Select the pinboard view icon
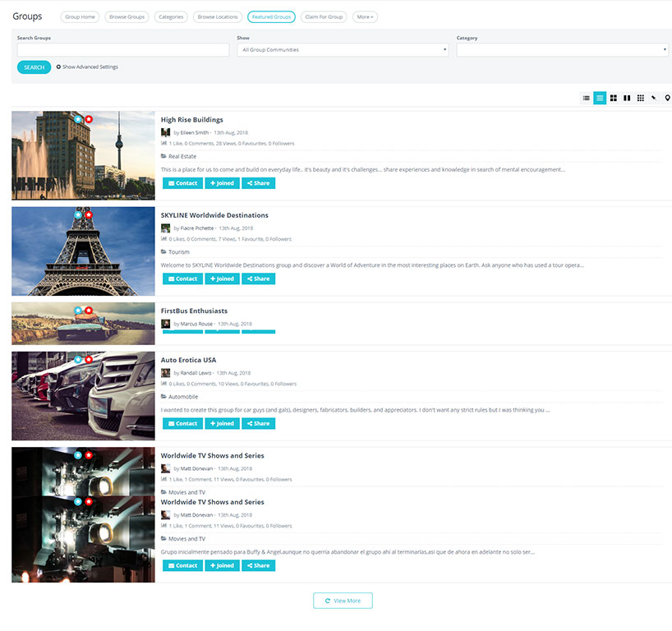Viewport: 672px width, 631px height. 654,98
